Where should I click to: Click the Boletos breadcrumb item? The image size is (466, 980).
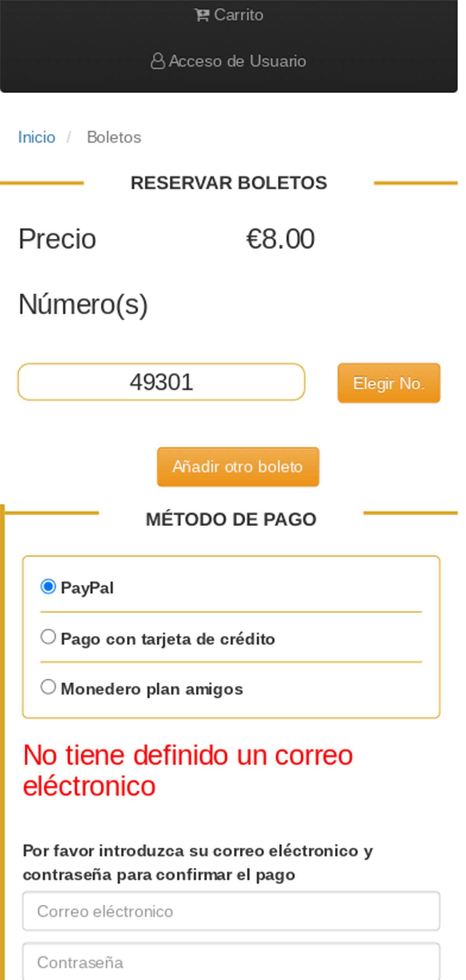(114, 137)
